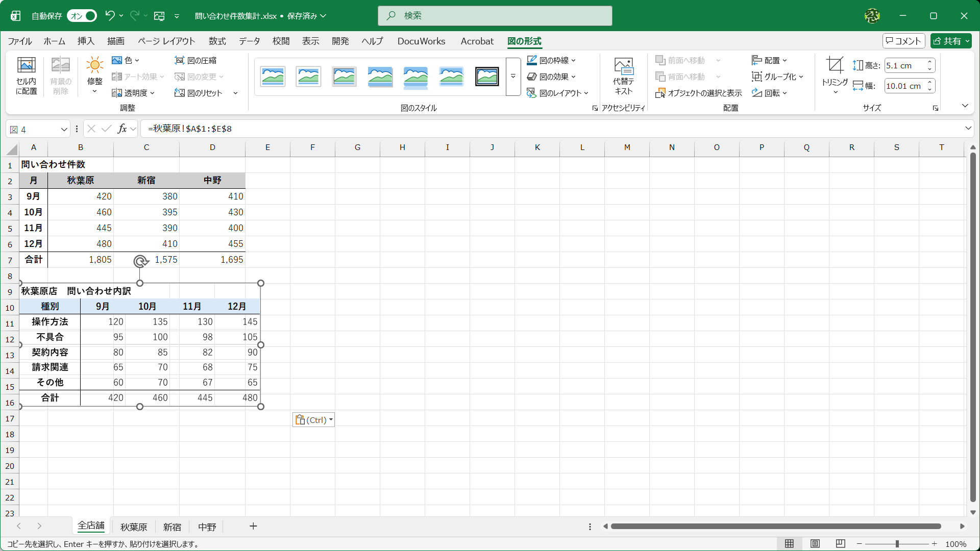Switch to the 秋葉原 sheet tab
The width and height of the screenshot is (980, 551).
[134, 527]
